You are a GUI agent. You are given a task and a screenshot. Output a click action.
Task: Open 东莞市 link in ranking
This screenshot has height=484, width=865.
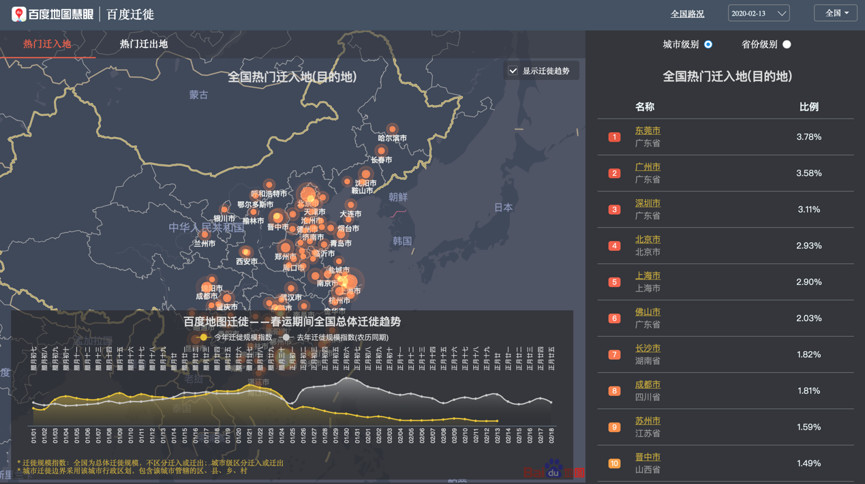click(648, 131)
